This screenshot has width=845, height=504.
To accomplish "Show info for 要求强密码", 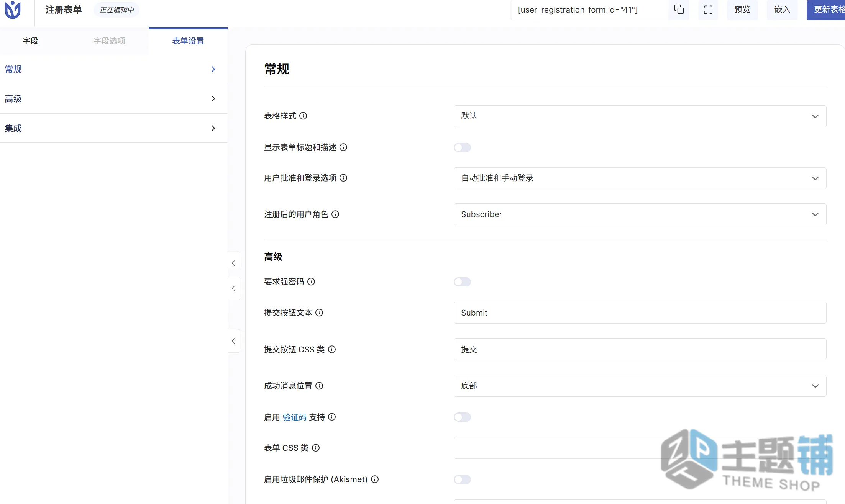I will pyautogui.click(x=311, y=281).
